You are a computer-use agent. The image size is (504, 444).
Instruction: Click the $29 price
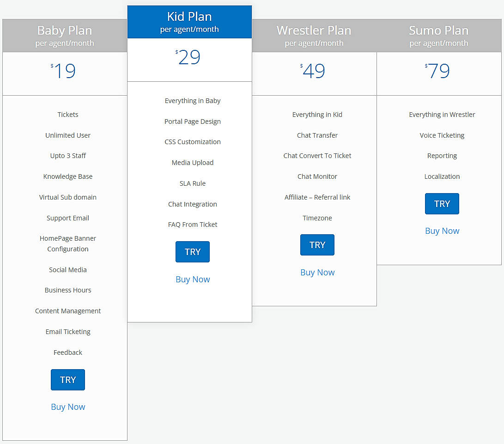[188, 58]
